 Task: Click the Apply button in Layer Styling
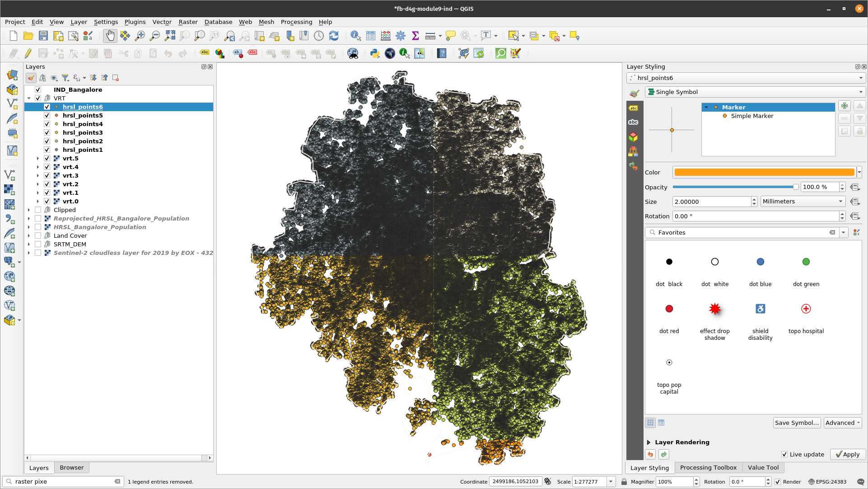click(847, 454)
